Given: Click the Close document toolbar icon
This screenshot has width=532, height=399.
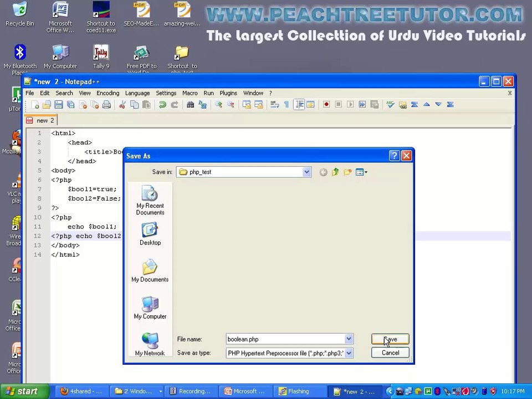Looking at the screenshot, I should 83,105.
